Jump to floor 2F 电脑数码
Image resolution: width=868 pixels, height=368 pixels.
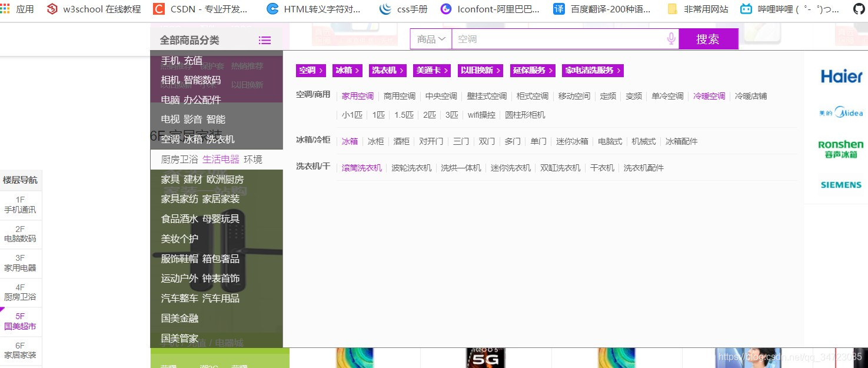[x=20, y=234]
